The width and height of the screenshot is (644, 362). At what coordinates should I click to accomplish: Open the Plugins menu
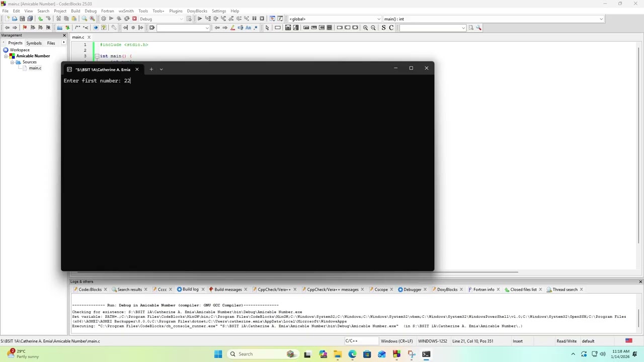[176, 11]
